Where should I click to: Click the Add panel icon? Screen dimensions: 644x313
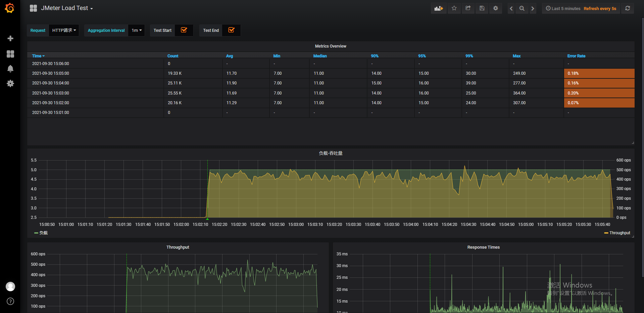tap(439, 8)
